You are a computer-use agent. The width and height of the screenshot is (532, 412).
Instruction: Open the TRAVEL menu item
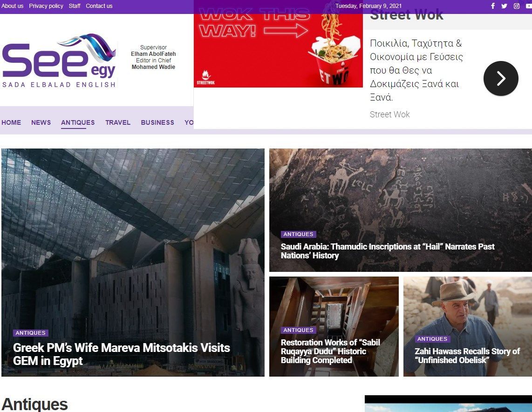click(x=118, y=122)
